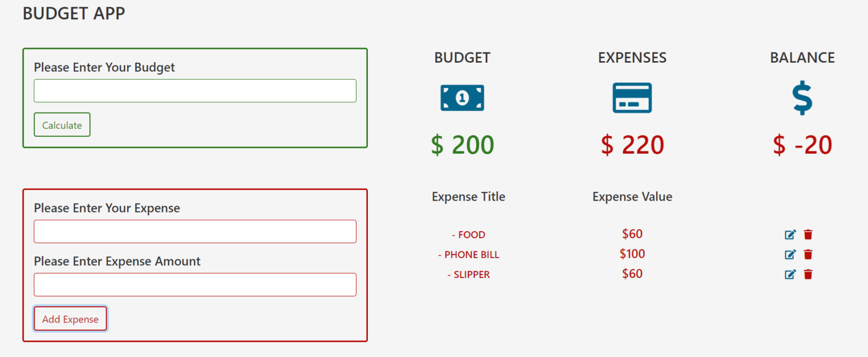Delete the Food expense with trash icon
The image size is (868, 357).
tap(808, 234)
